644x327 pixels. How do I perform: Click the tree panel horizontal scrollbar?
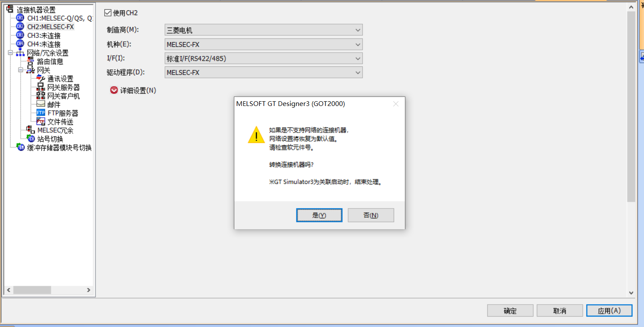(48, 290)
